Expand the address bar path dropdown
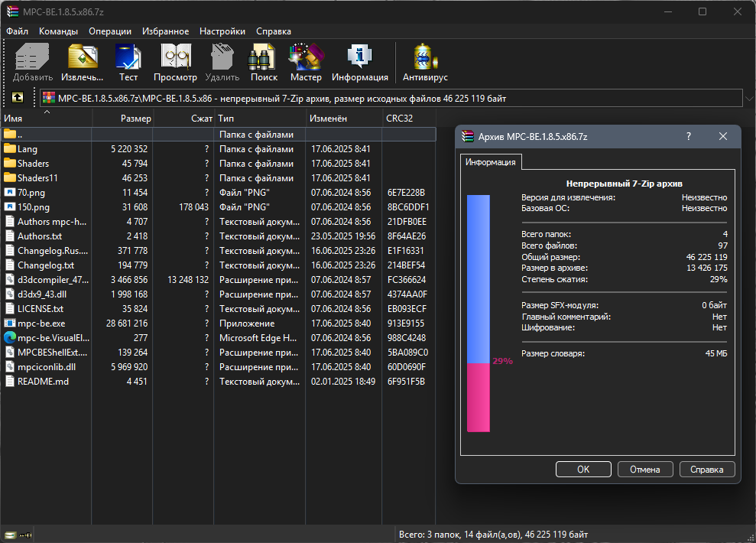 (x=749, y=99)
